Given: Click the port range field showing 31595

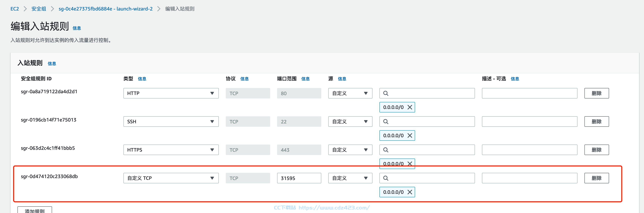Looking at the screenshot, I should pyautogui.click(x=299, y=178).
